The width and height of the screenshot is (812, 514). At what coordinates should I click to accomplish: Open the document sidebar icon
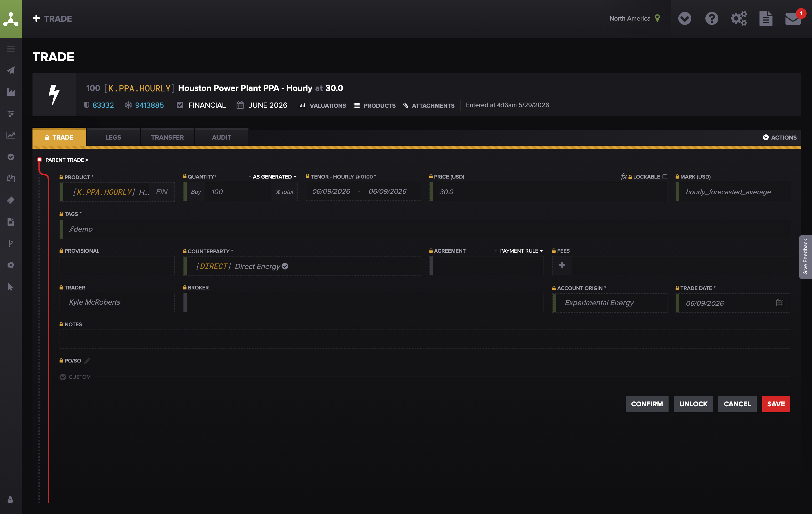point(11,222)
